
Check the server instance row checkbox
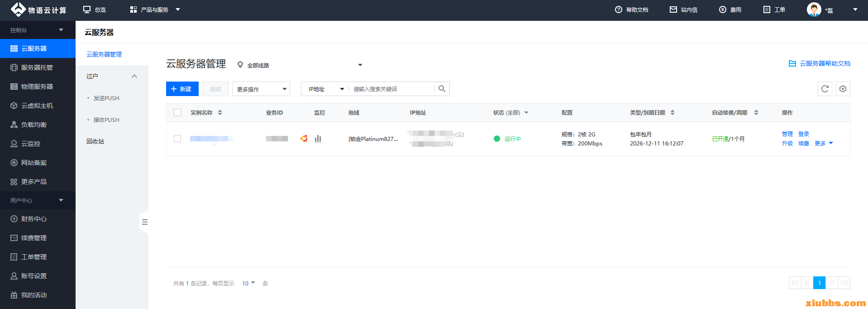point(177,139)
